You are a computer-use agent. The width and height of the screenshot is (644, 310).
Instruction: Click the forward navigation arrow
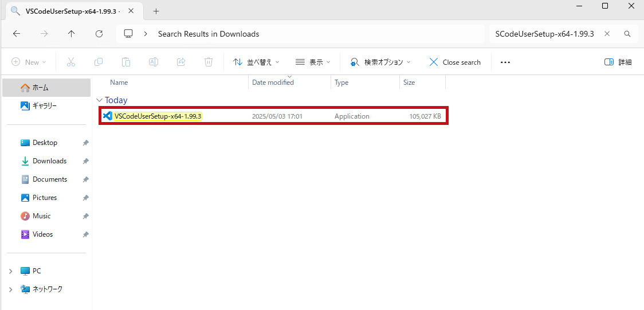44,34
